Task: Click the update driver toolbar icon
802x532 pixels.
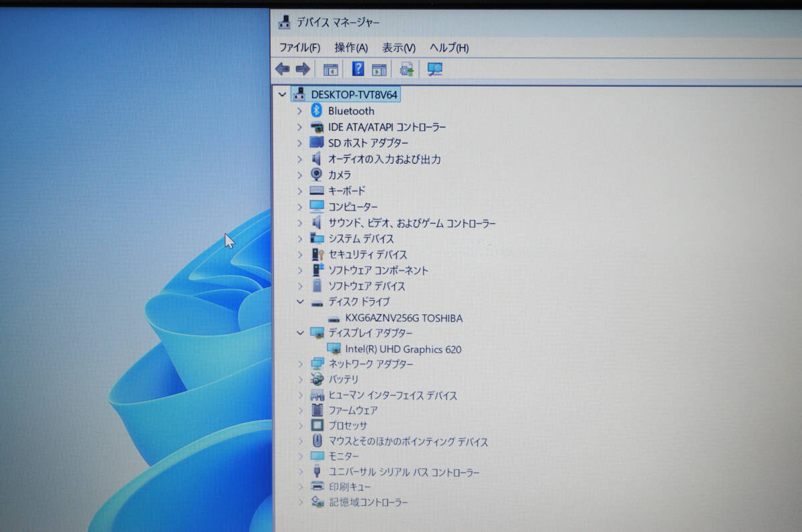Action: (406, 69)
